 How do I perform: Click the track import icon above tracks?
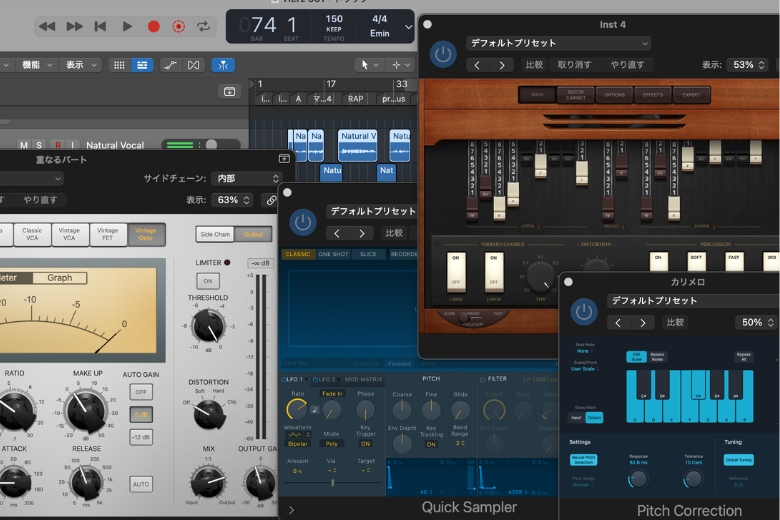[x=229, y=92]
